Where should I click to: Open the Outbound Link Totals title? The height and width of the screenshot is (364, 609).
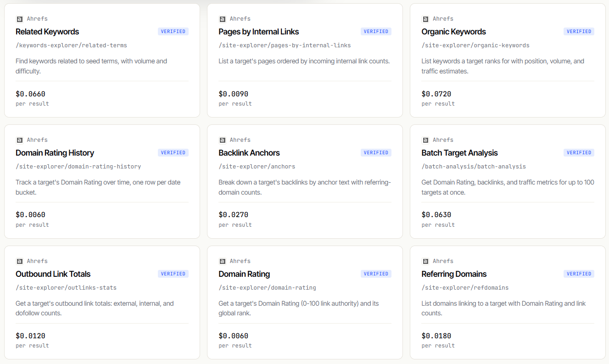pos(53,274)
